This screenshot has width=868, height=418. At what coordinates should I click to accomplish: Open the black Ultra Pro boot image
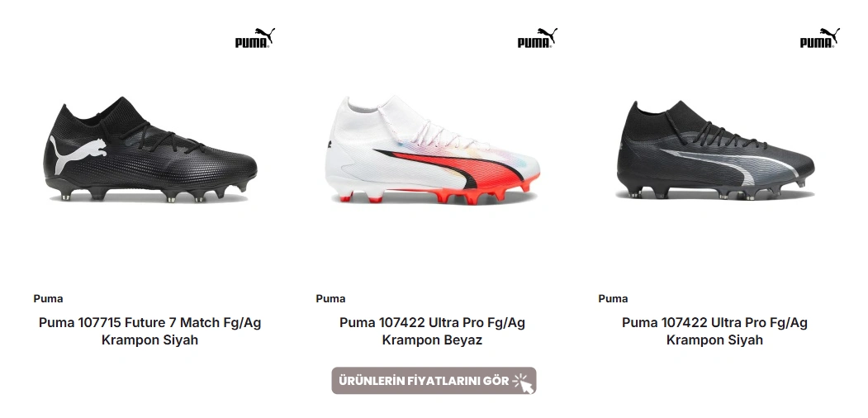(x=715, y=150)
